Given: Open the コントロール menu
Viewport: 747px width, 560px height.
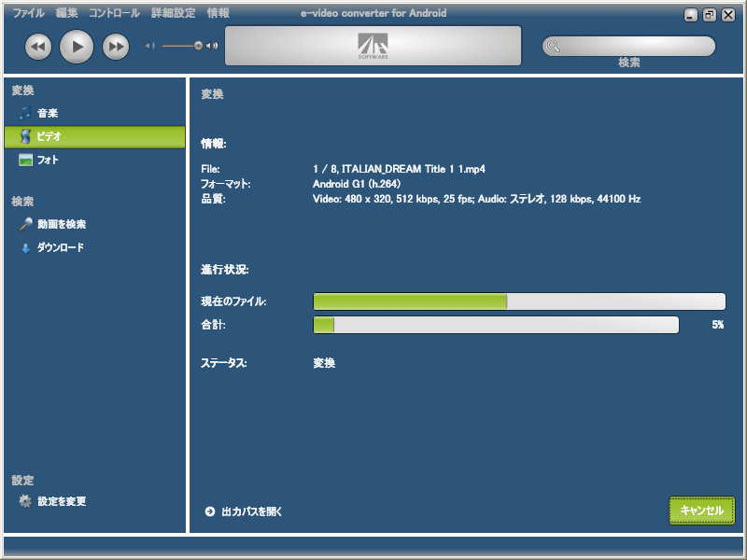Looking at the screenshot, I should coord(114,13).
